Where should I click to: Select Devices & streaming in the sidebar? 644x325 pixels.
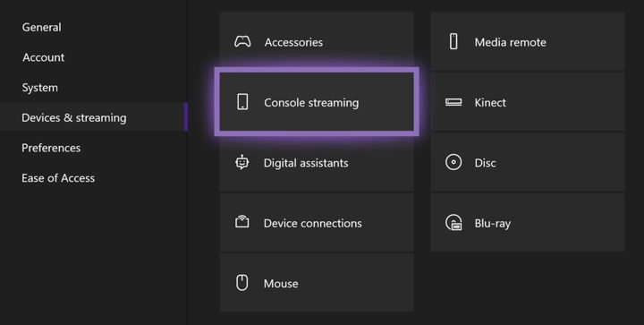pyautogui.click(x=74, y=117)
